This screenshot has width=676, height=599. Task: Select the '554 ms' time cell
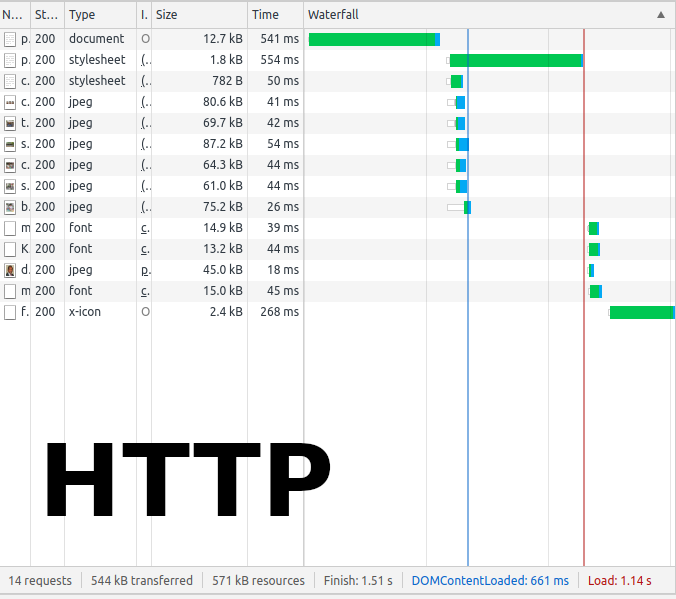point(279,60)
